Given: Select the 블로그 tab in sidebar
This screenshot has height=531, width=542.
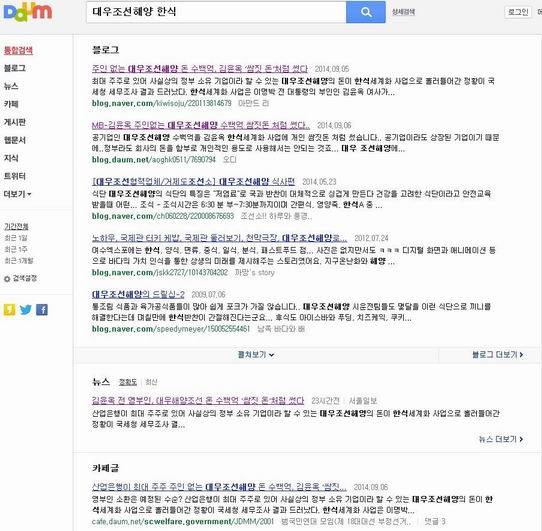Looking at the screenshot, I should 15,68.
